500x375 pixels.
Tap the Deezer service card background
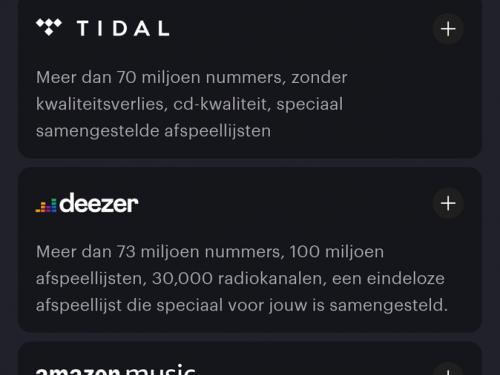[249, 250]
